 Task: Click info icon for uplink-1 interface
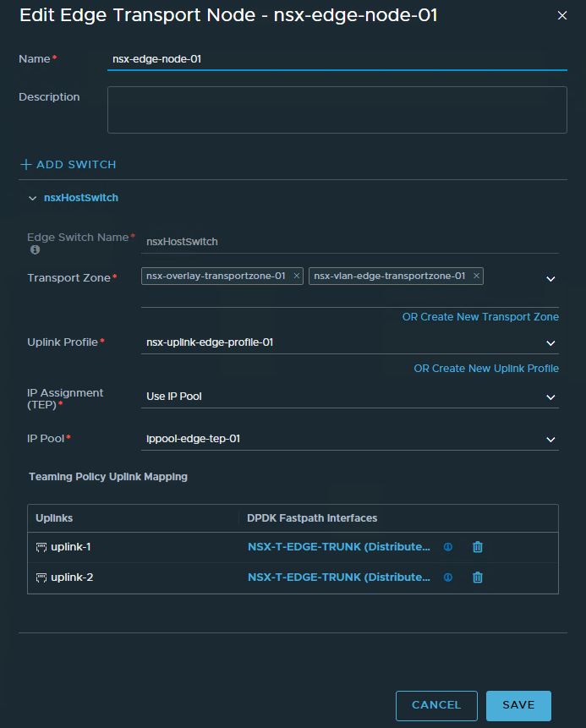(x=448, y=547)
